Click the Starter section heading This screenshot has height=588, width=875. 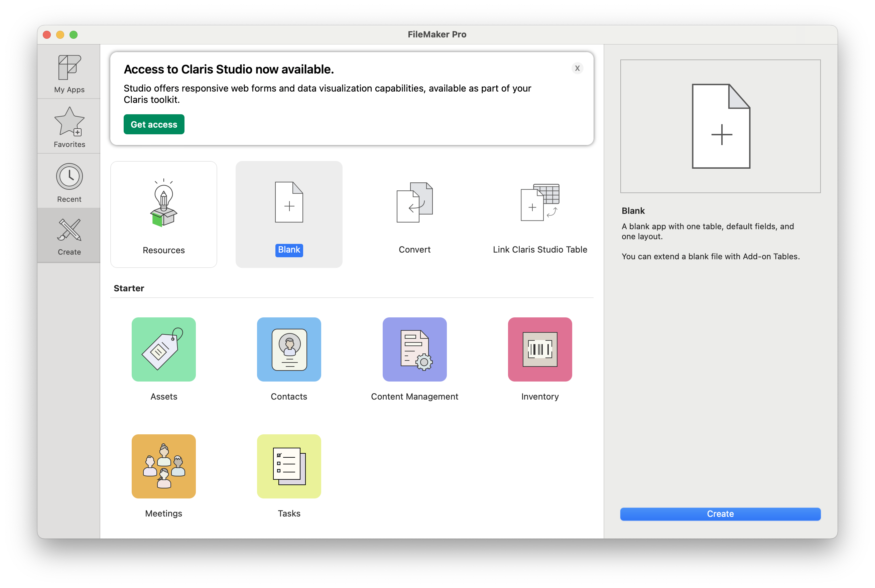[129, 288]
